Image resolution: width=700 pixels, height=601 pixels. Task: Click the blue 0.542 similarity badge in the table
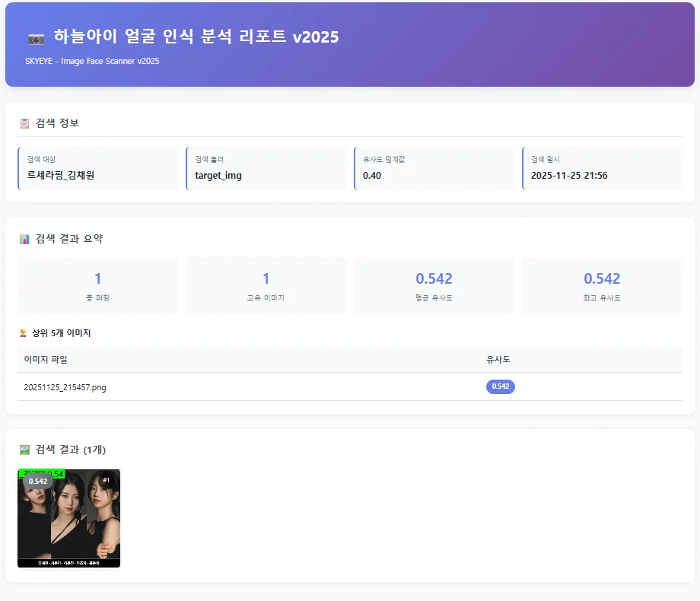click(501, 386)
